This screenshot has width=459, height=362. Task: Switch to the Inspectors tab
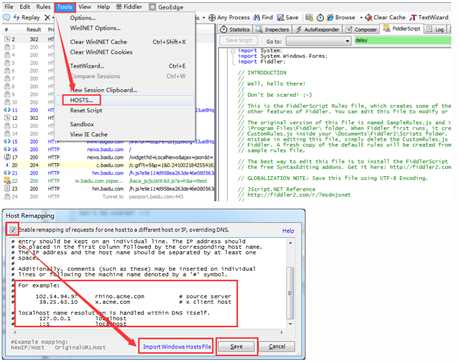click(x=273, y=30)
